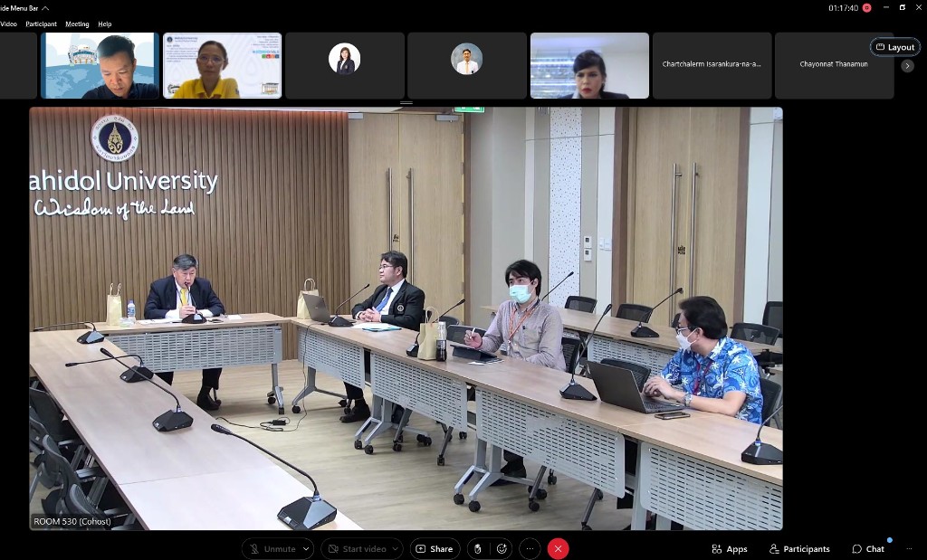Open the Meeting menu
Screen dimensions: 927x560
click(x=77, y=24)
